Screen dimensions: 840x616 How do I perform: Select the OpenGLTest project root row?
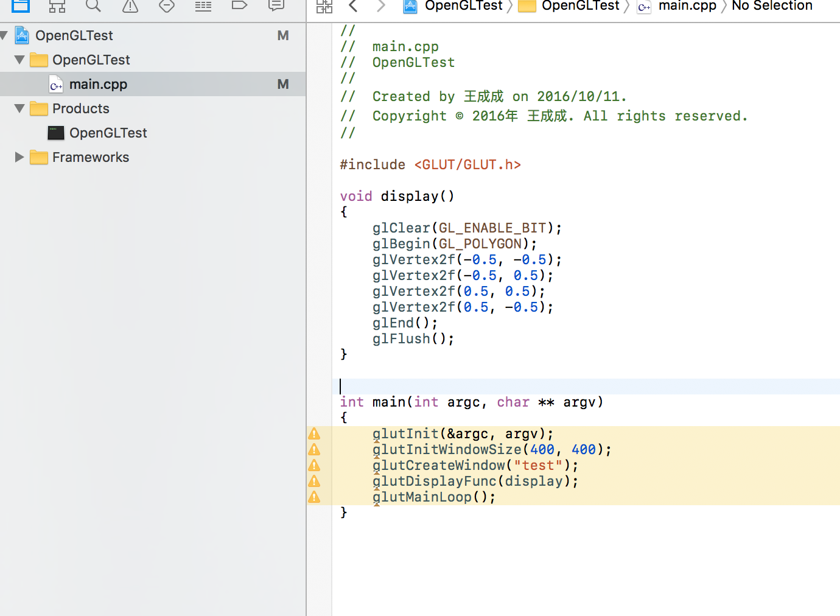click(153, 35)
